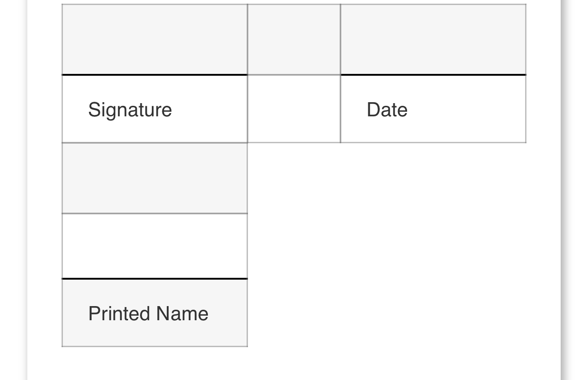Click page area beneath the Printed Name cell

pos(155,363)
